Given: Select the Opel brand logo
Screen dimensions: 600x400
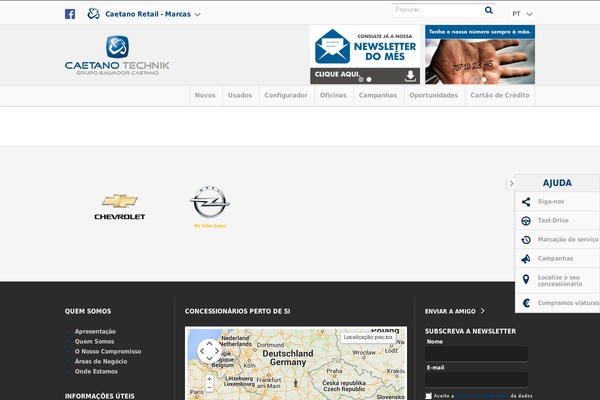Looking at the screenshot, I should (210, 207).
